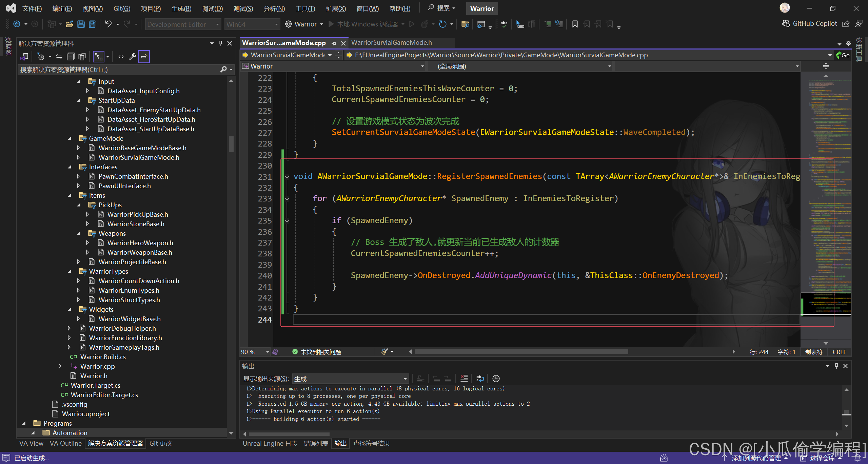
Task: Click the Undo arrow icon
Action: coord(108,24)
